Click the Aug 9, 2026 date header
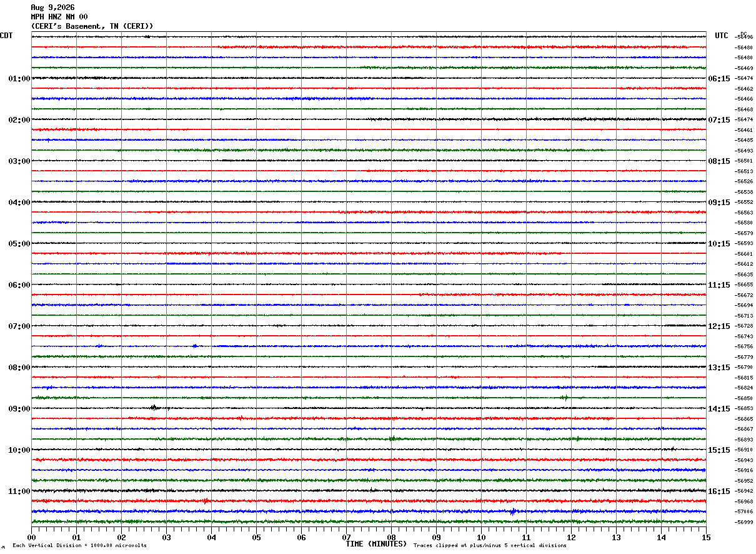This screenshot has width=756, height=554. pyautogui.click(x=52, y=8)
